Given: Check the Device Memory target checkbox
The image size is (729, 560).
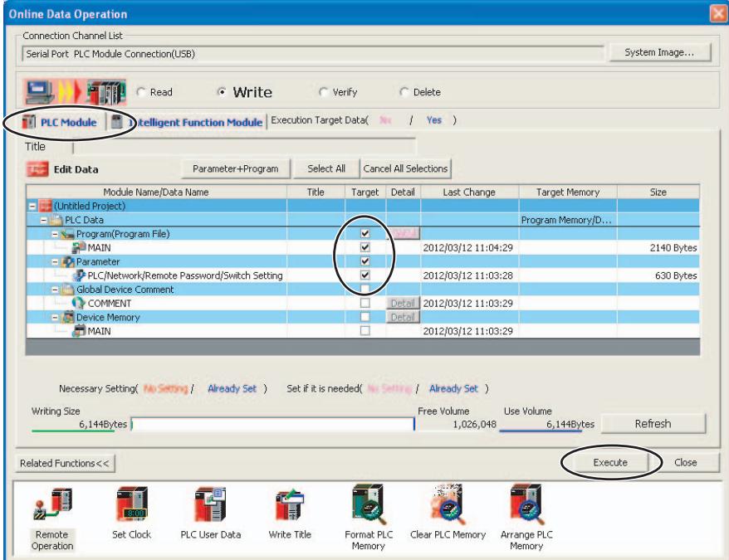Looking at the screenshot, I should pos(365,317).
